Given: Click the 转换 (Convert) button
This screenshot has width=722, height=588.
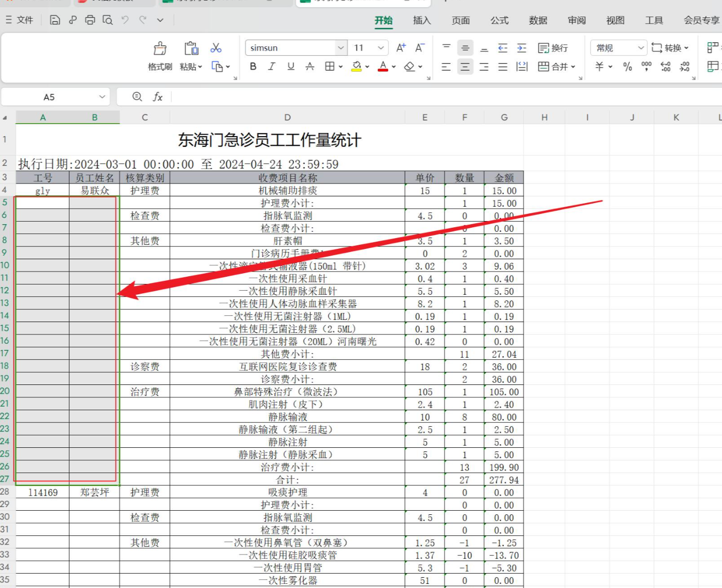Looking at the screenshot, I should click(670, 48).
